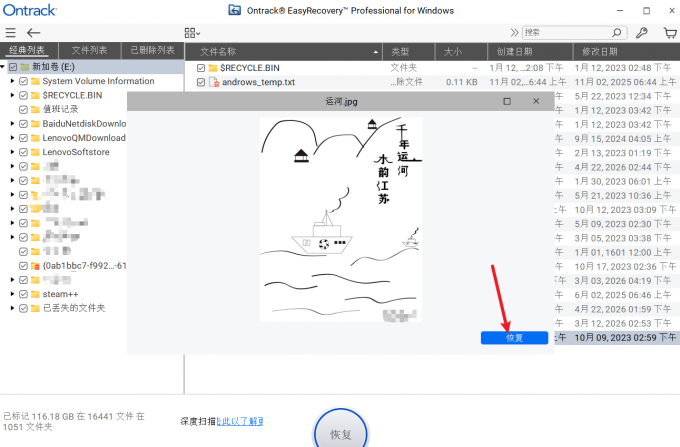Toggle checkbox for 新加卷 (E:)
Image resolution: width=680 pixels, height=447 pixels.
[13, 67]
